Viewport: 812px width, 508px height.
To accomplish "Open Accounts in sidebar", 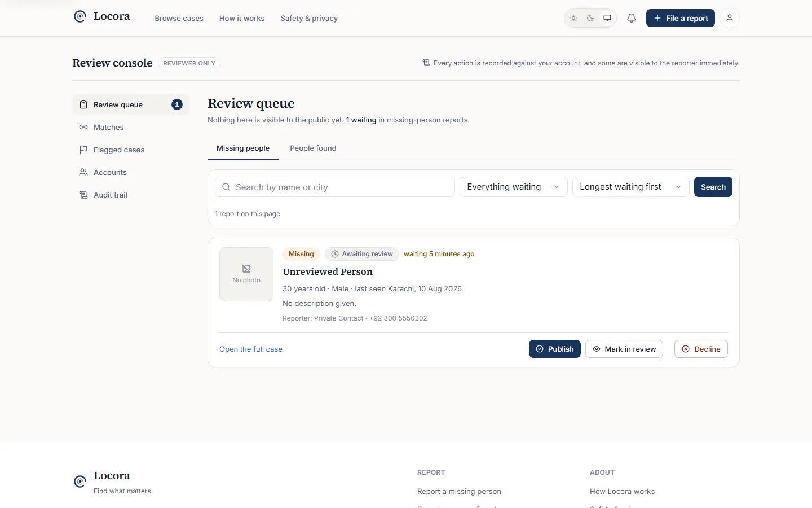I will click(x=131, y=172).
